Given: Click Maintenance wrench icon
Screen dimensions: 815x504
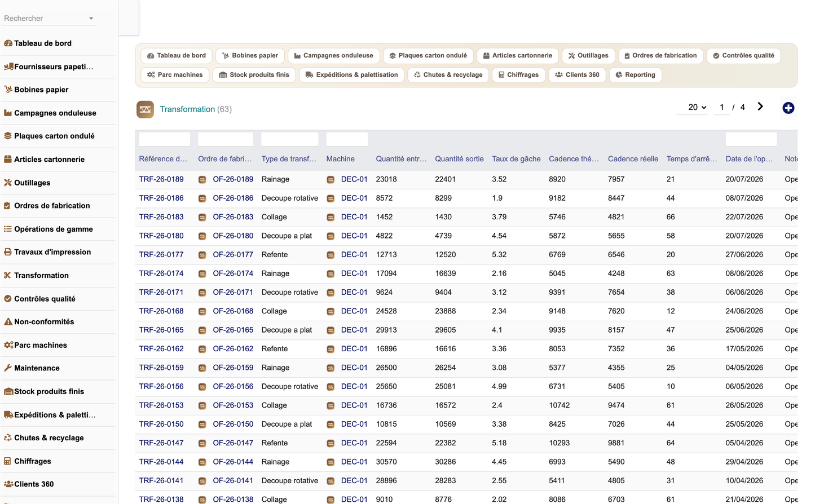Looking at the screenshot, I should [8, 368].
